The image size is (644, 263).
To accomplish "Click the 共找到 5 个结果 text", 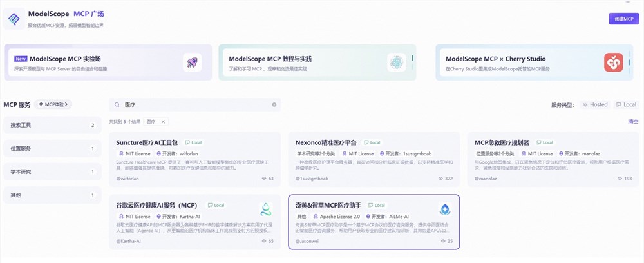I will [x=124, y=122].
